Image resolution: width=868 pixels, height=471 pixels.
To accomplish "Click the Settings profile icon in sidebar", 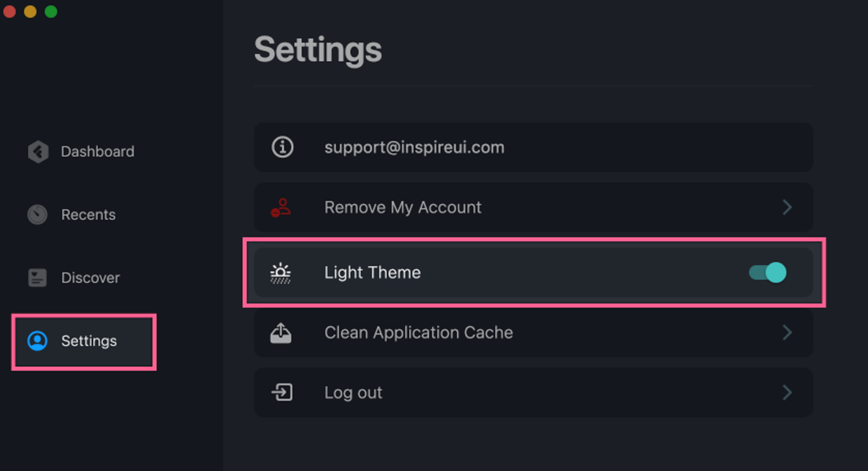I will pyautogui.click(x=37, y=341).
